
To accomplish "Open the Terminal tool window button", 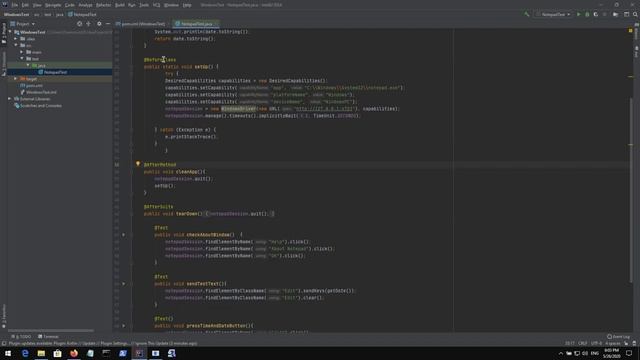I will pyautogui.click(x=49, y=337).
